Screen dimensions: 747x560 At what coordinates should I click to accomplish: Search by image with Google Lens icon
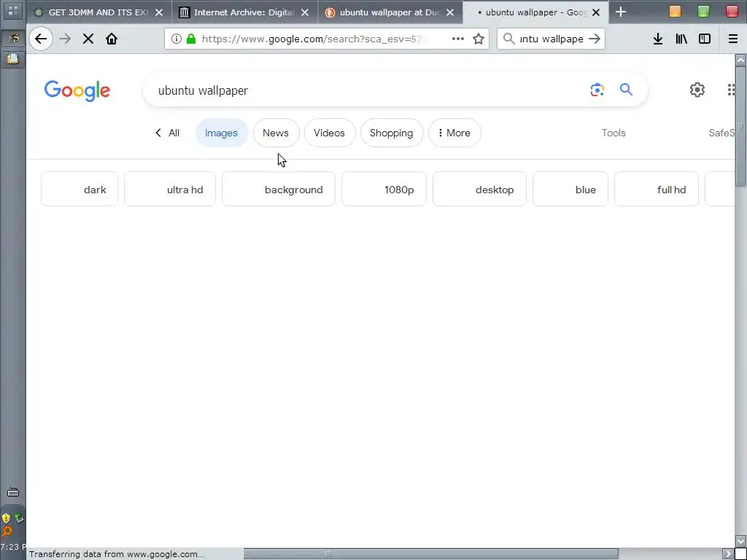(x=597, y=90)
